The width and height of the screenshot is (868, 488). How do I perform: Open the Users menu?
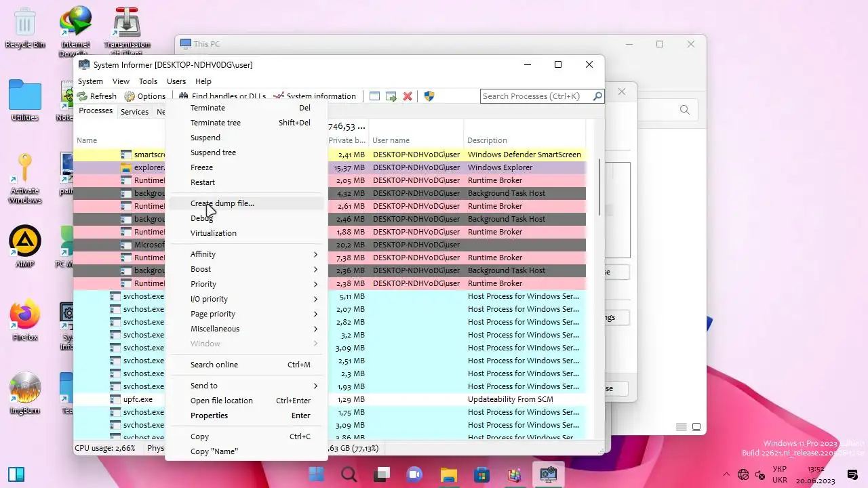(176, 81)
